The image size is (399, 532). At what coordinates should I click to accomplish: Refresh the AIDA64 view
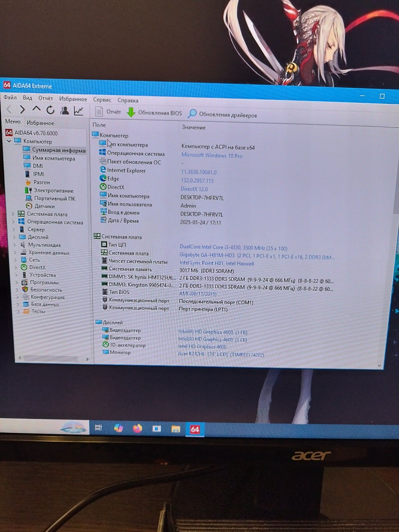click(x=50, y=110)
